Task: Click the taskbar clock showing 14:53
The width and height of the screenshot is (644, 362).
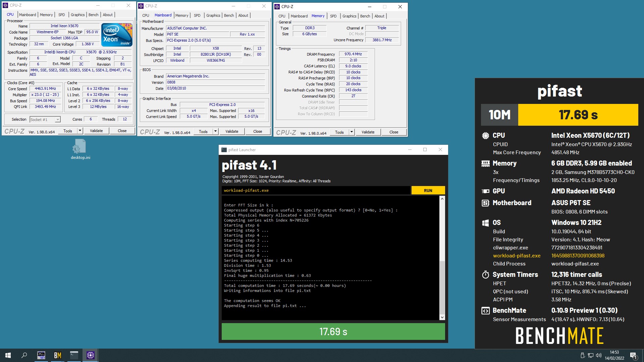Action: 614,355
